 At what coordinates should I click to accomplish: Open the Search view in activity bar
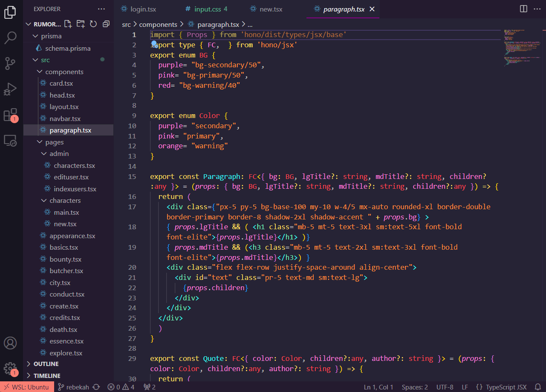(x=10, y=38)
